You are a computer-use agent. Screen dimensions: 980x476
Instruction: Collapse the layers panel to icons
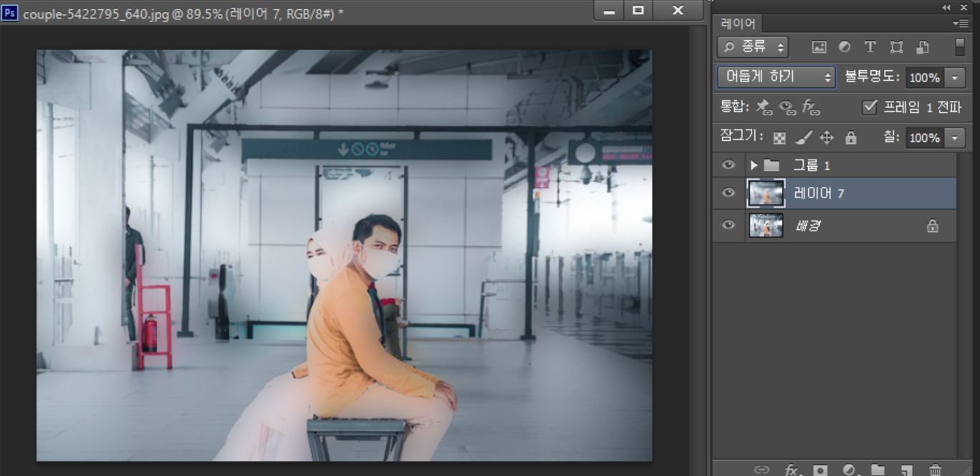[946, 6]
